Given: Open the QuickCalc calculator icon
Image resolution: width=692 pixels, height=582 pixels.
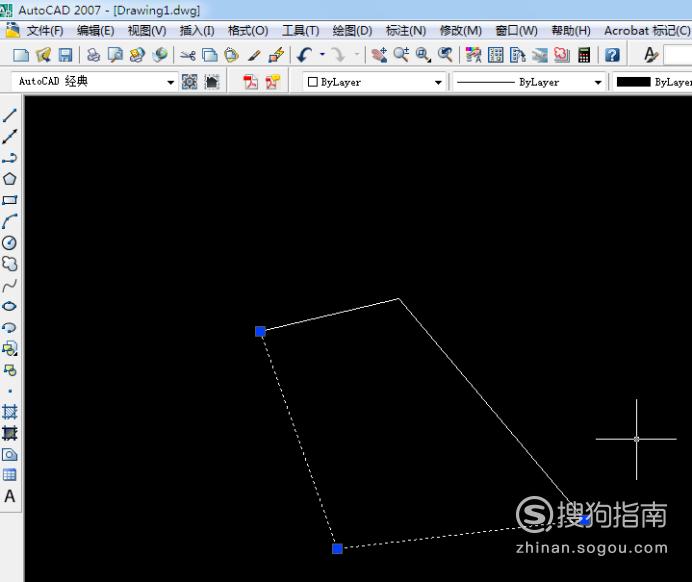Looking at the screenshot, I should pyautogui.click(x=584, y=55).
